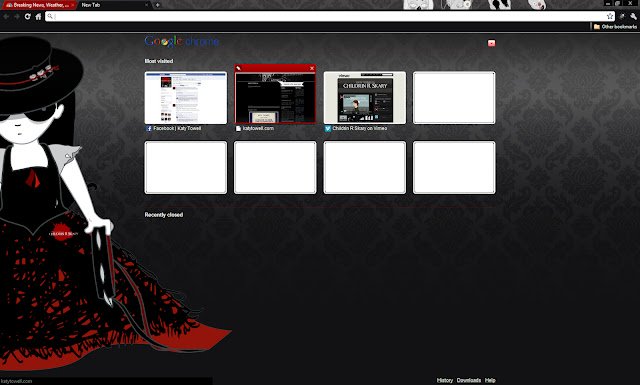
Task: Open the Help link
Action: [x=490, y=380]
